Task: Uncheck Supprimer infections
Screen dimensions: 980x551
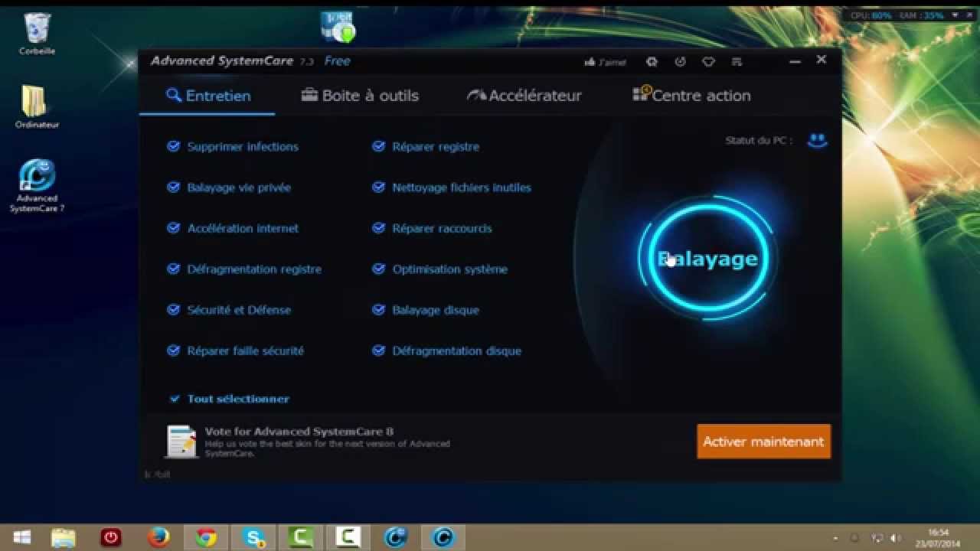Action: [173, 146]
